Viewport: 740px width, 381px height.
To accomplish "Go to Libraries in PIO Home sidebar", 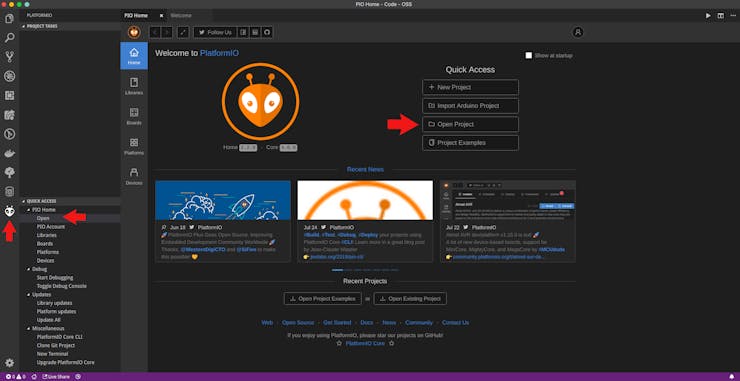I will [x=134, y=86].
